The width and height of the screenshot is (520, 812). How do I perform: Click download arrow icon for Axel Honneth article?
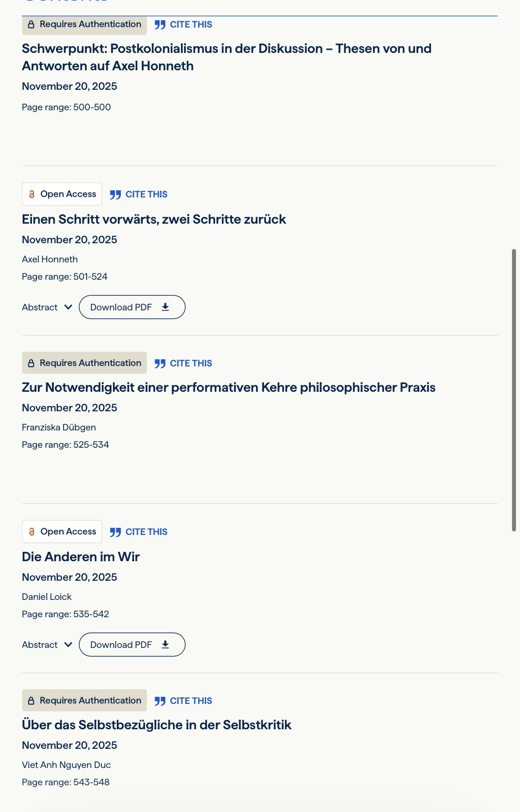click(165, 307)
